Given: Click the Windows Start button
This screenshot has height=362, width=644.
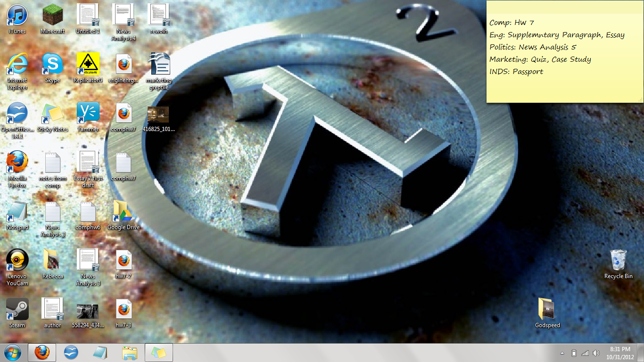Looking at the screenshot, I should pyautogui.click(x=12, y=353).
